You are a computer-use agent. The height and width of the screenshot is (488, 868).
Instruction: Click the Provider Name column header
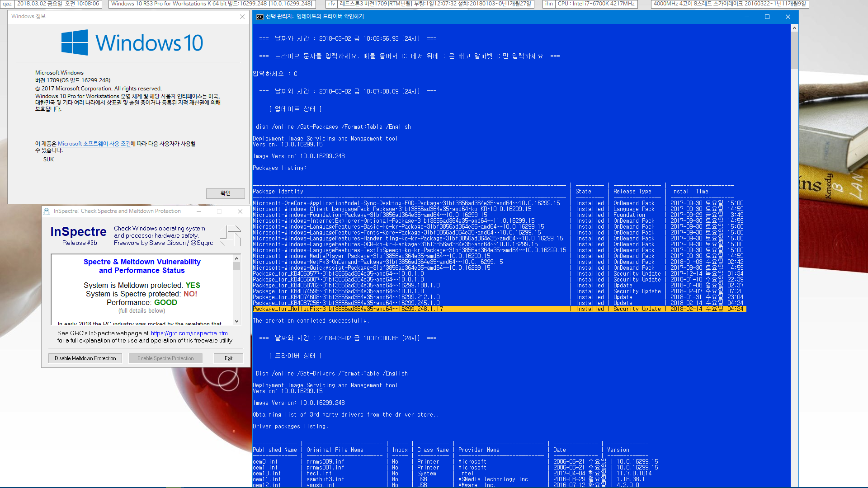[479, 450]
